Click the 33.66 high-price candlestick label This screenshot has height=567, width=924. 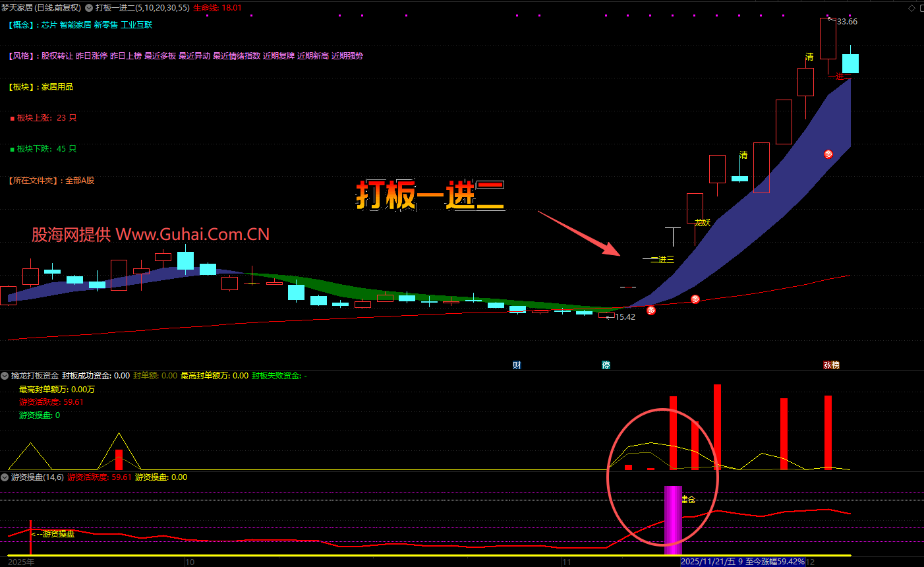click(x=847, y=22)
